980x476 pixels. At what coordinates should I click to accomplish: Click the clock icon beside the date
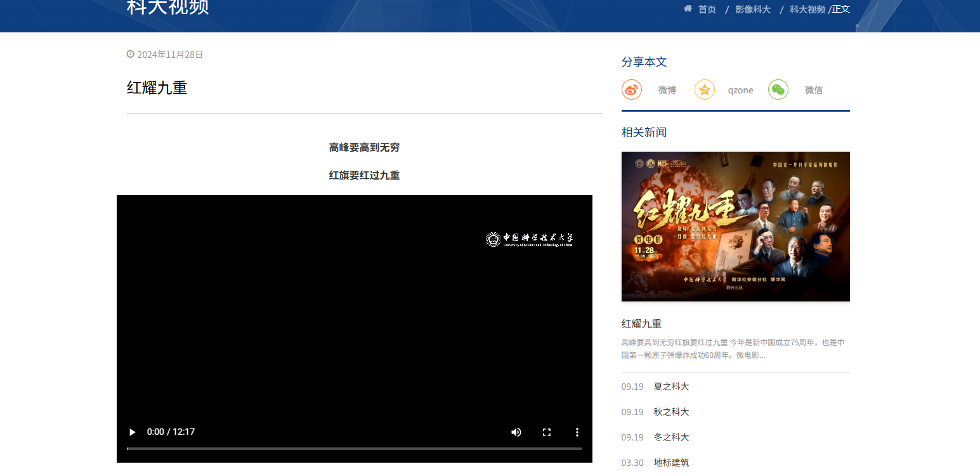131,54
